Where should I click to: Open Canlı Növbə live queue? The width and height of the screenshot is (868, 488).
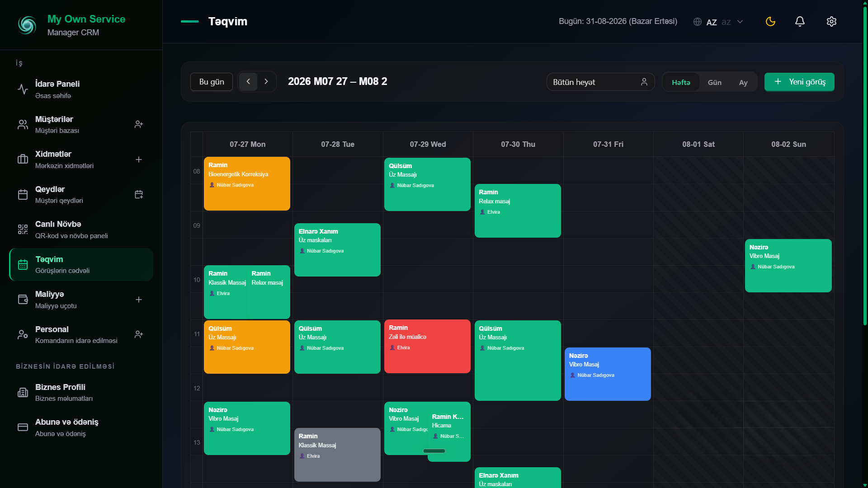click(81, 230)
